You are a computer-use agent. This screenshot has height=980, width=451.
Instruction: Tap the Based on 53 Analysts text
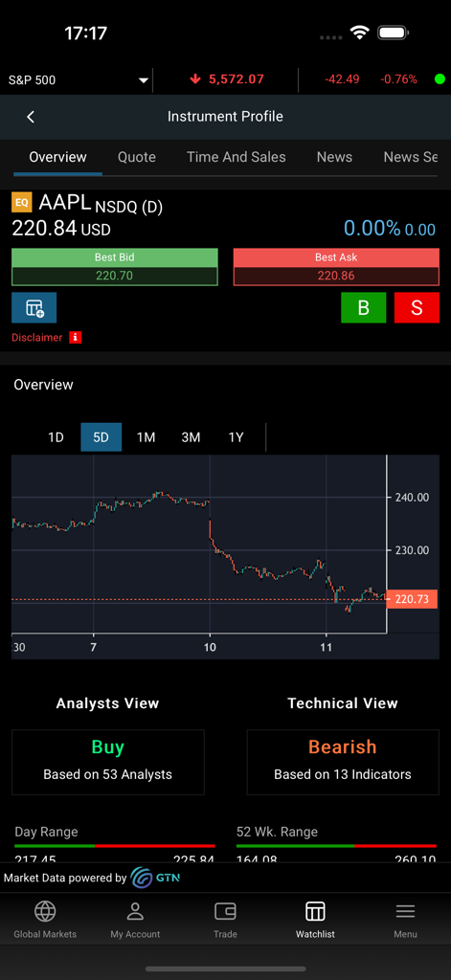[107, 774]
